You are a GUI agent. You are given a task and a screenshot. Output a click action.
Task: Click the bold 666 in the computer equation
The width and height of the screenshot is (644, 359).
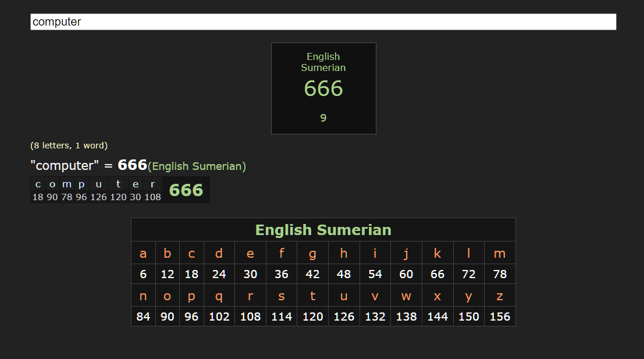pyautogui.click(x=132, y=165)
